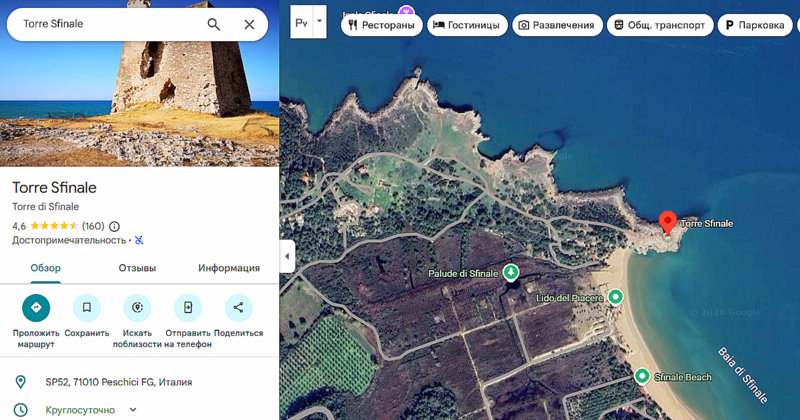Toggle the Гостиницы filter chip

[467, 25]
